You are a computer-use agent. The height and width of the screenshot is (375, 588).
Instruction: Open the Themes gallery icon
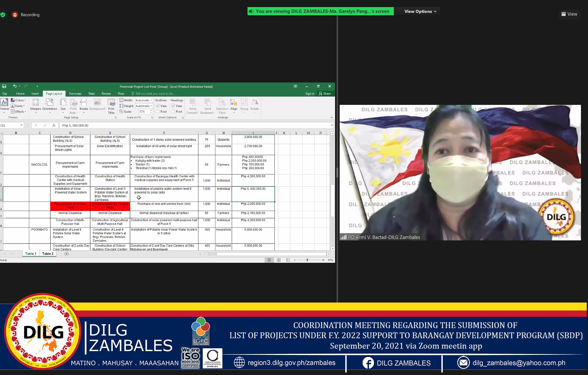pos(4,102)
